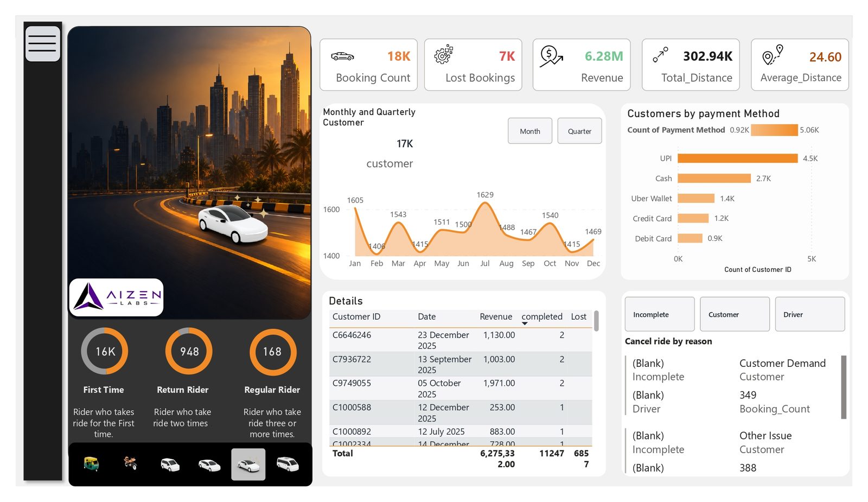Select the Debit Card payment bar
The image size is (868, 502).
690,238
